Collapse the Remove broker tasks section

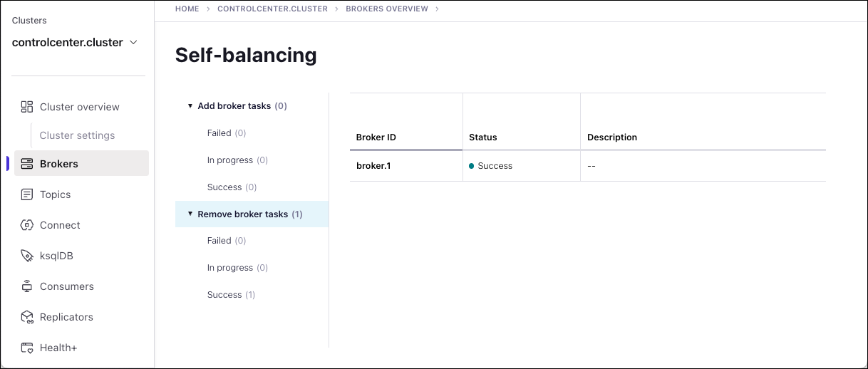(x=190, y=214)
